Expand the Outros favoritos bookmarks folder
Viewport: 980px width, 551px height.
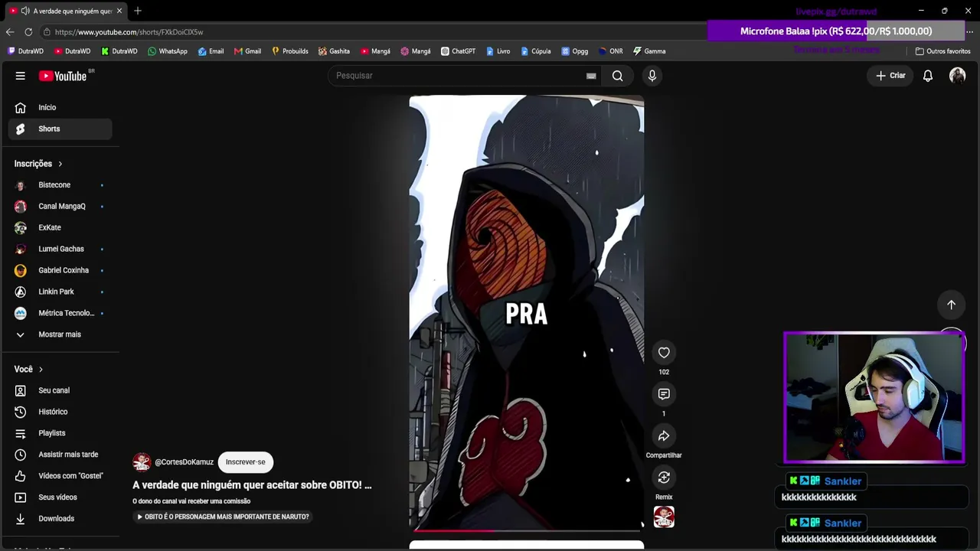pos(942,51)
